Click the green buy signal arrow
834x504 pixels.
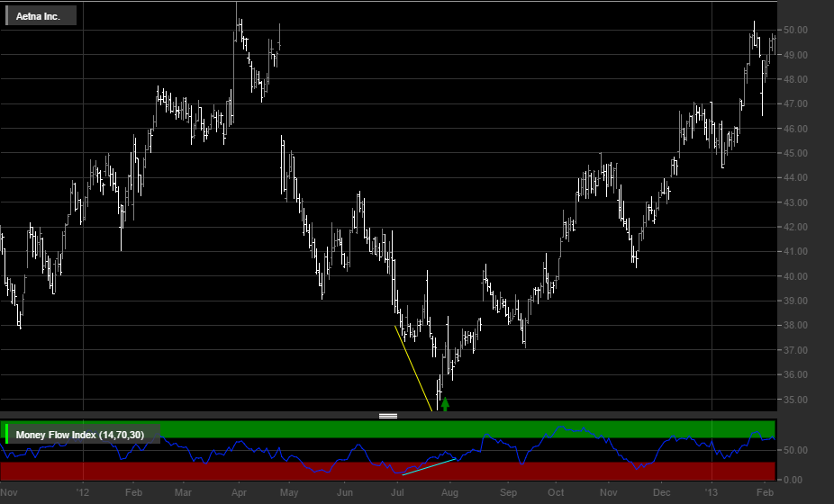(x=445, y=404)
